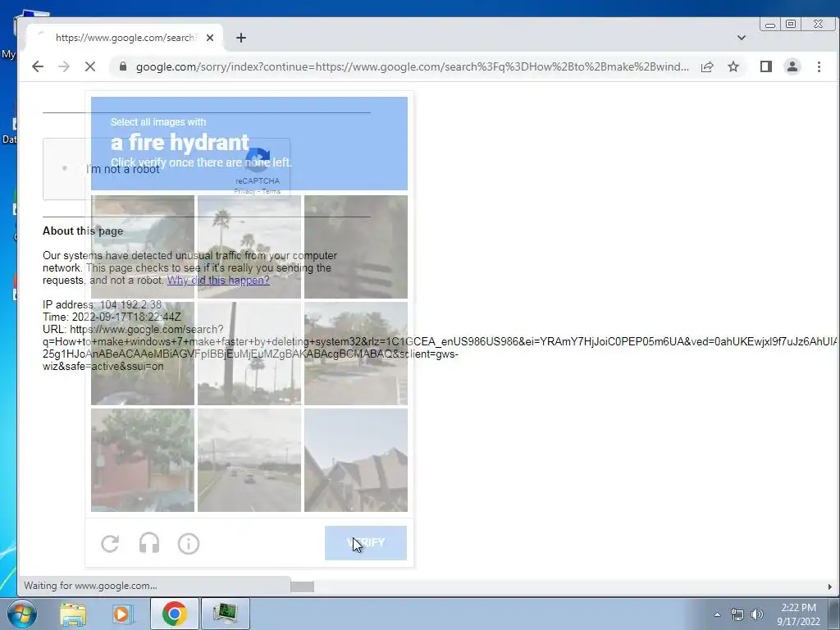Open the Why did this happen link
Screen dimensions: 840x630
point(218,281)
